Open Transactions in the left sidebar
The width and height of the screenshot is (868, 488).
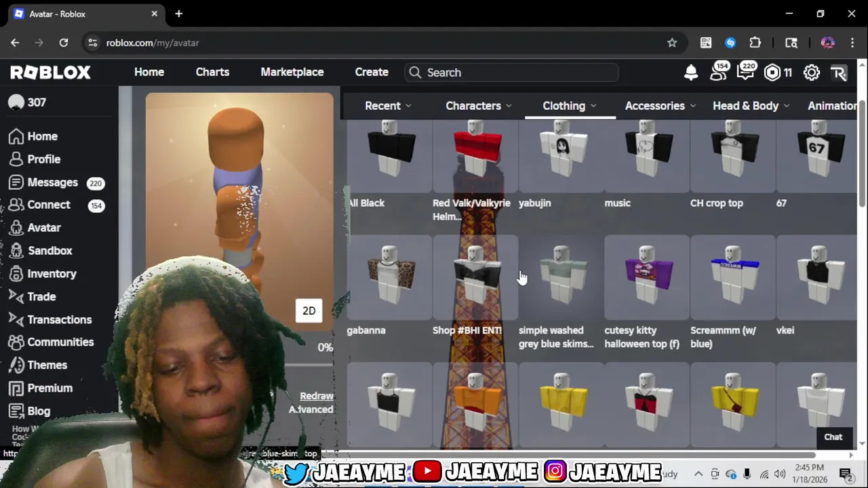coord(50,319)
